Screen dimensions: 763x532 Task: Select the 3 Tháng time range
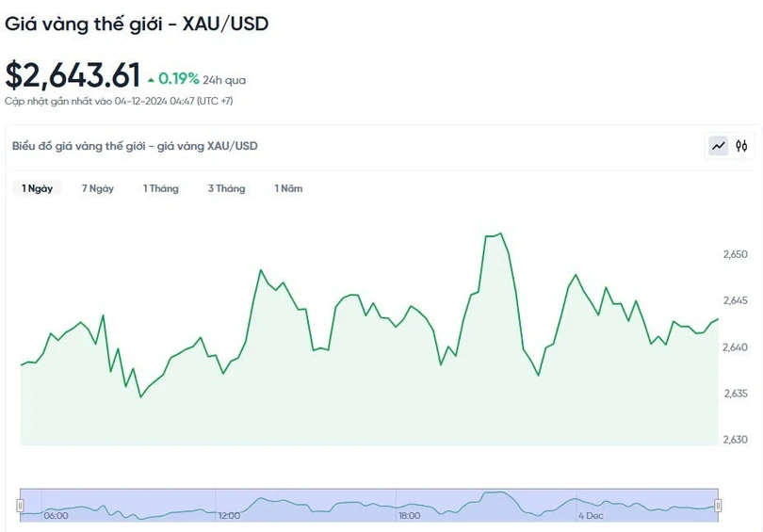click(x=226, y=188)
